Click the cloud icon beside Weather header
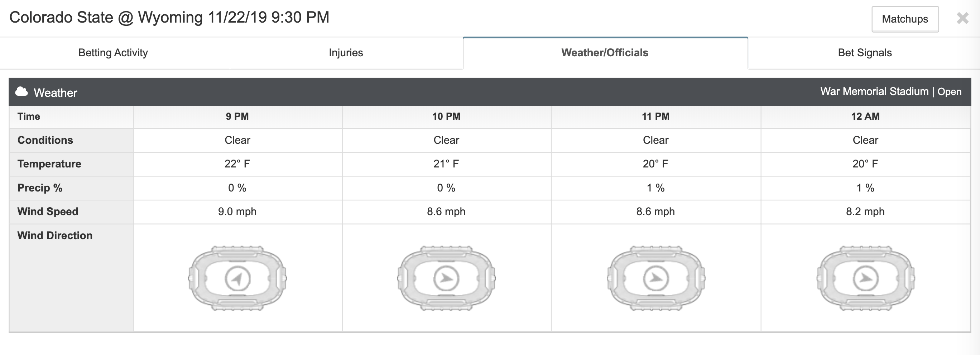The height and width of the screenshot is (355, 980). 22,92
